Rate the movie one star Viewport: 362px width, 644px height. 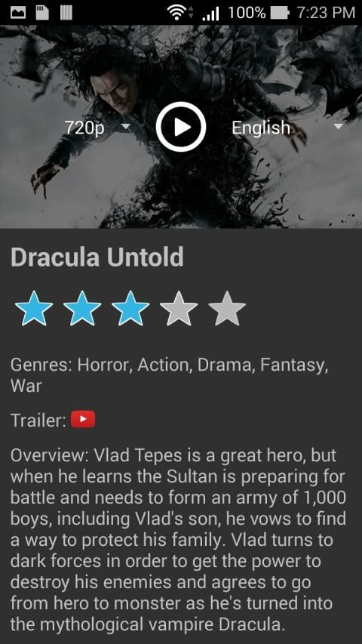(x=34, y=308)
